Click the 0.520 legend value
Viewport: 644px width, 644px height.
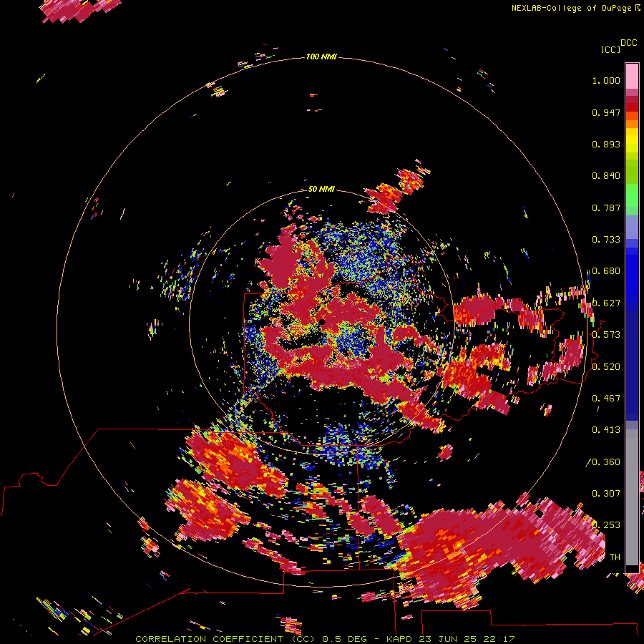(x=606, y=367)
